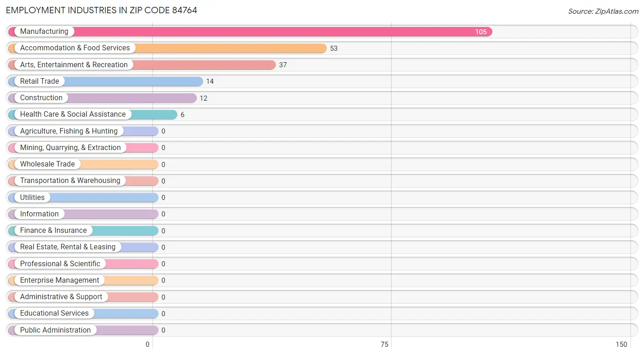644x355 pixels.
Task: Click the value 6 beside Health Care
Action: 182,115
